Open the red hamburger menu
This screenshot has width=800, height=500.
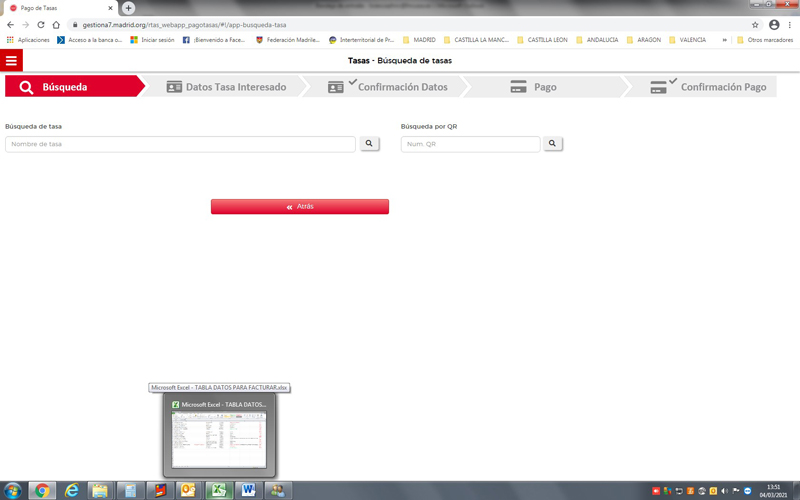(11, 61)
